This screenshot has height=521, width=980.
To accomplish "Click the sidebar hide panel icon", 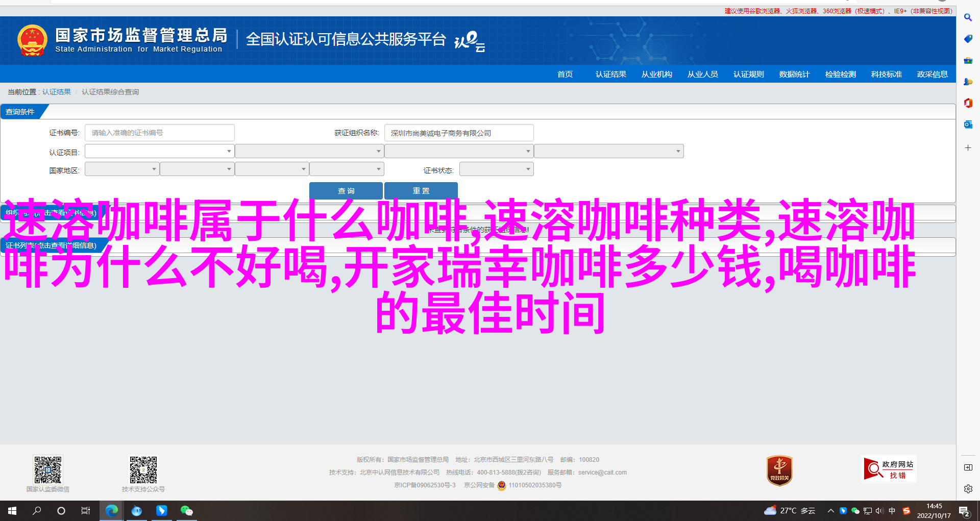I will (968, 467).
